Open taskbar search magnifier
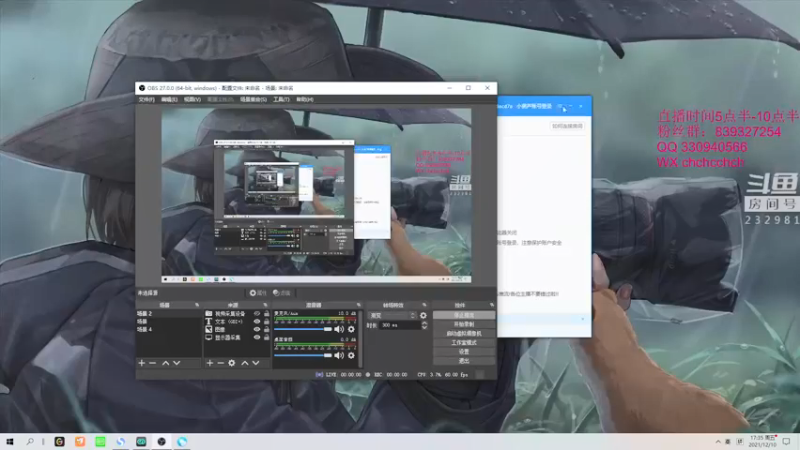The width and height of the screenshot is (800, 450). (30, 441)
